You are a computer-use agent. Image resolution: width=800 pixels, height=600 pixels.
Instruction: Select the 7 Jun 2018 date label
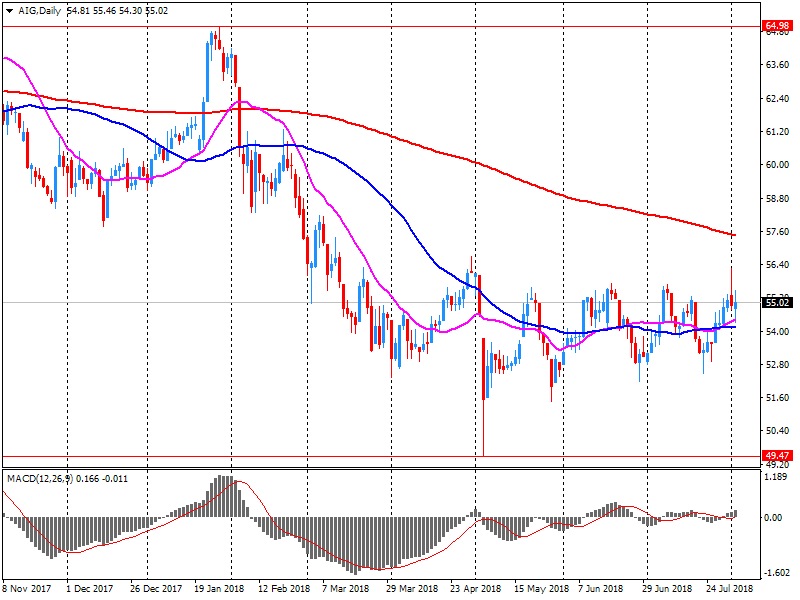(x=601, y=588)
